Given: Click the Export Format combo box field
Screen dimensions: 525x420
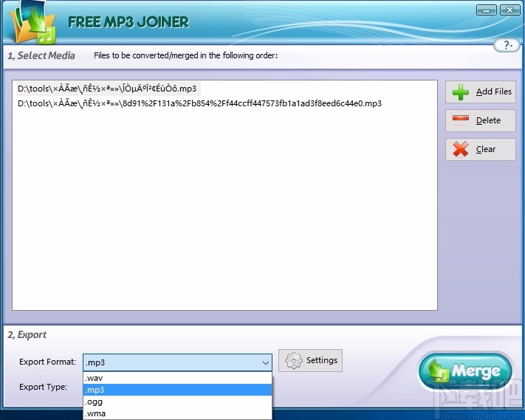Looking at the screenshot, I should (177, 362).
